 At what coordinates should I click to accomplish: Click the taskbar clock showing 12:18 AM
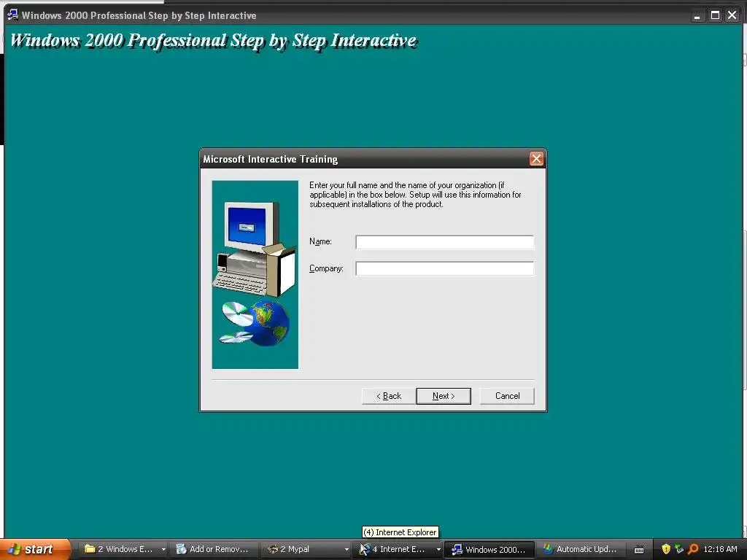[720, 549]
